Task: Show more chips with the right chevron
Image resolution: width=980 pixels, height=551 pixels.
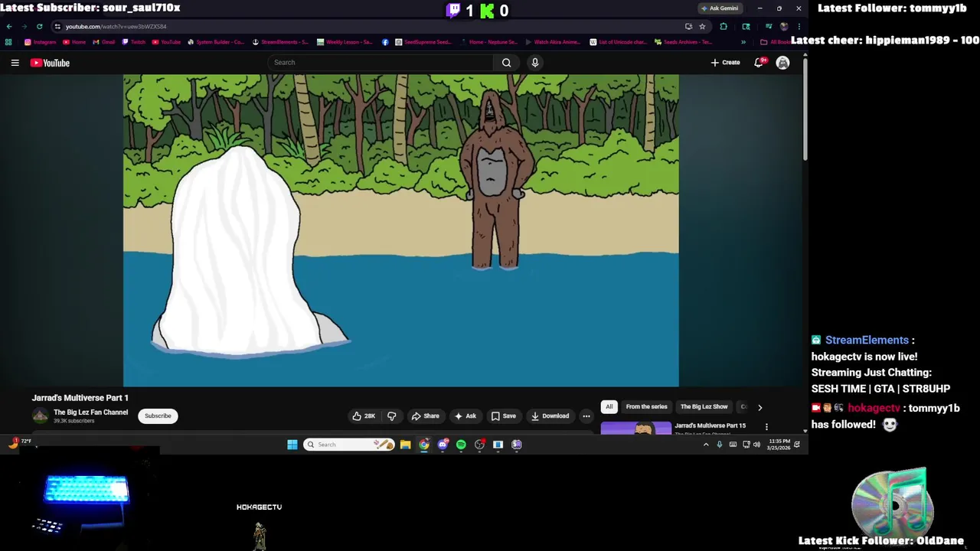Action: [759, 407]
